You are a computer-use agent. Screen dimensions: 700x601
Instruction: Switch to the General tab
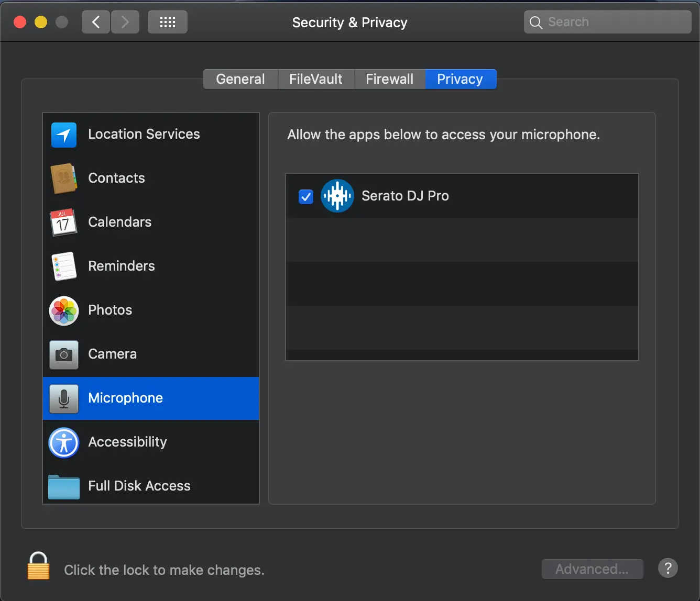240,79
